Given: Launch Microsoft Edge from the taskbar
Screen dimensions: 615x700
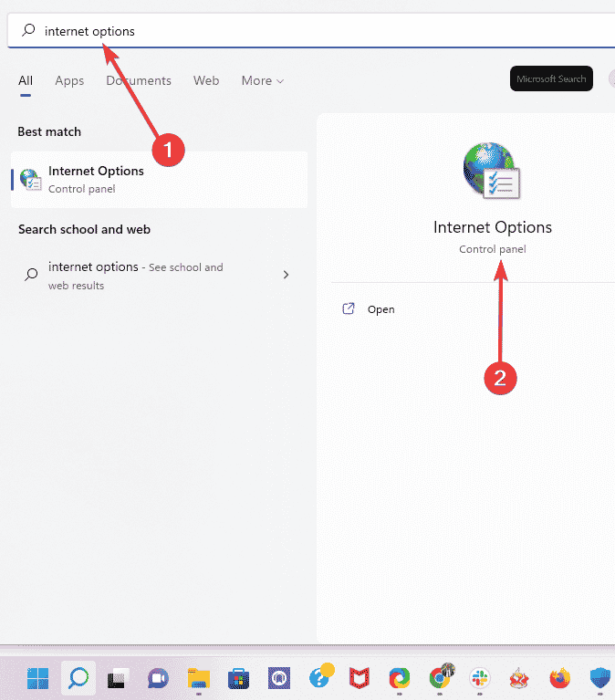Looking at the screenshot, I should [x=400, y=679].
